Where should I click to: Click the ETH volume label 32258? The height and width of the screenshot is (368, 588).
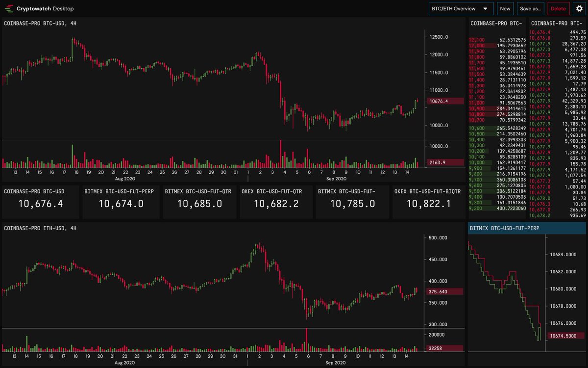click(x=444, y=348)
